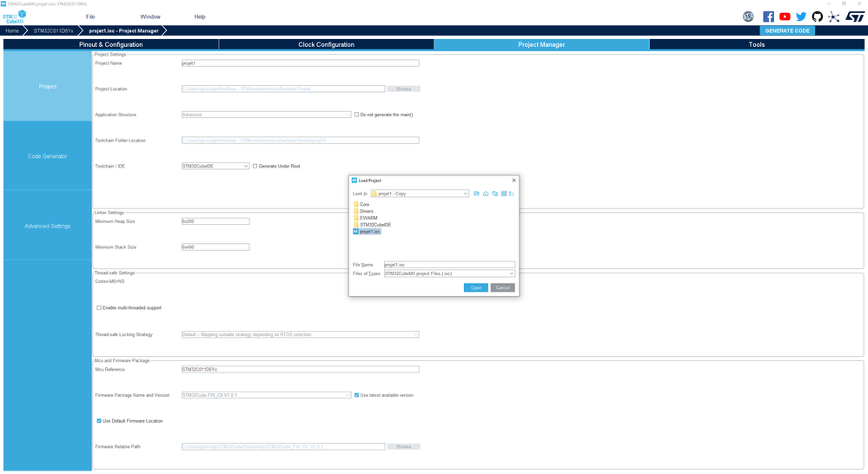The image size is (868, 474).
Task: Open the Facebook icon link
Action: [x=768, y=16]
